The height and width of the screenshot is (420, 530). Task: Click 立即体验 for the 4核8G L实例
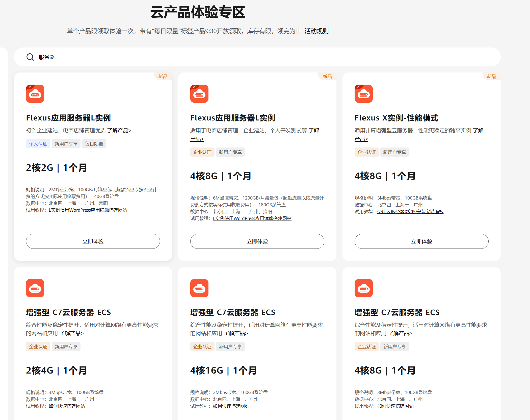click(x=257, y=241)
